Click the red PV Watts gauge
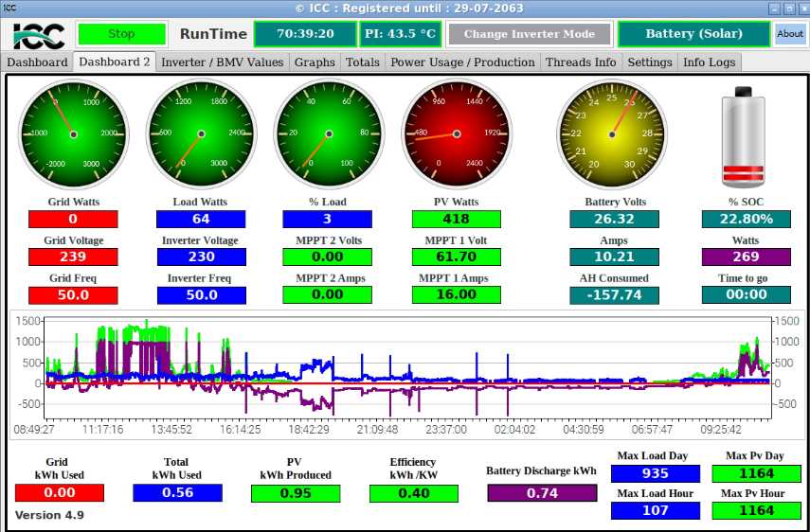This screenshot has width=810, height=532. pos(457,133)
